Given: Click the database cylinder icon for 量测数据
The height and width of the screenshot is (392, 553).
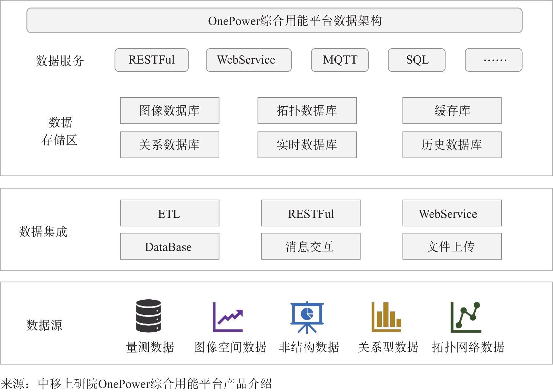Looking at the screenshot, I should [x=148, y=316].
